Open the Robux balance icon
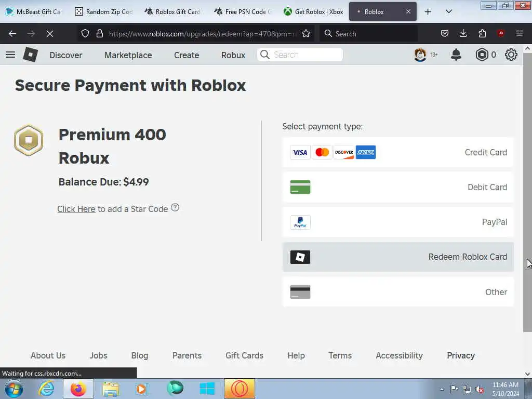The width and height of the screenshot is (532, 399). (482, 55)
